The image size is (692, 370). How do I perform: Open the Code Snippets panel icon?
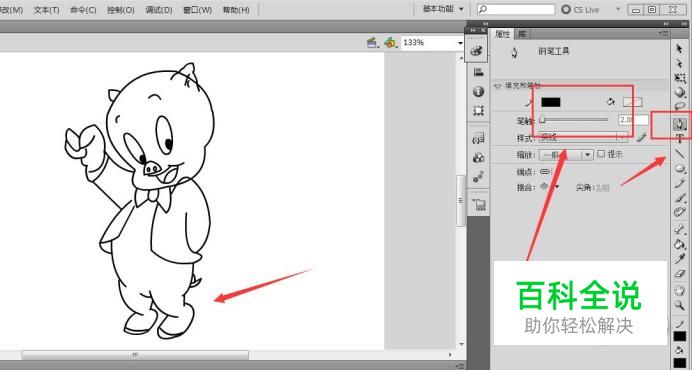pos(478,138)
